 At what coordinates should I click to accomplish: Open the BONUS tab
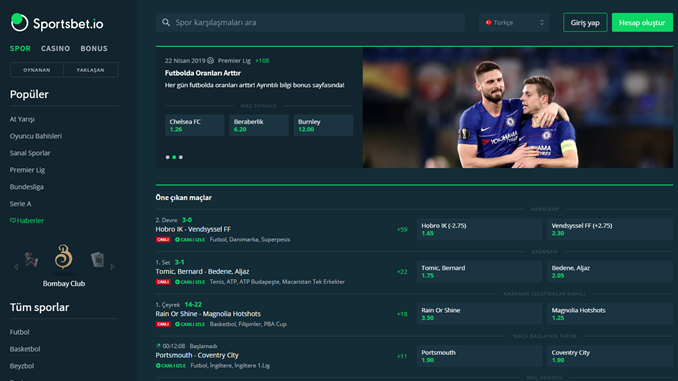click(x=94, y=49)
